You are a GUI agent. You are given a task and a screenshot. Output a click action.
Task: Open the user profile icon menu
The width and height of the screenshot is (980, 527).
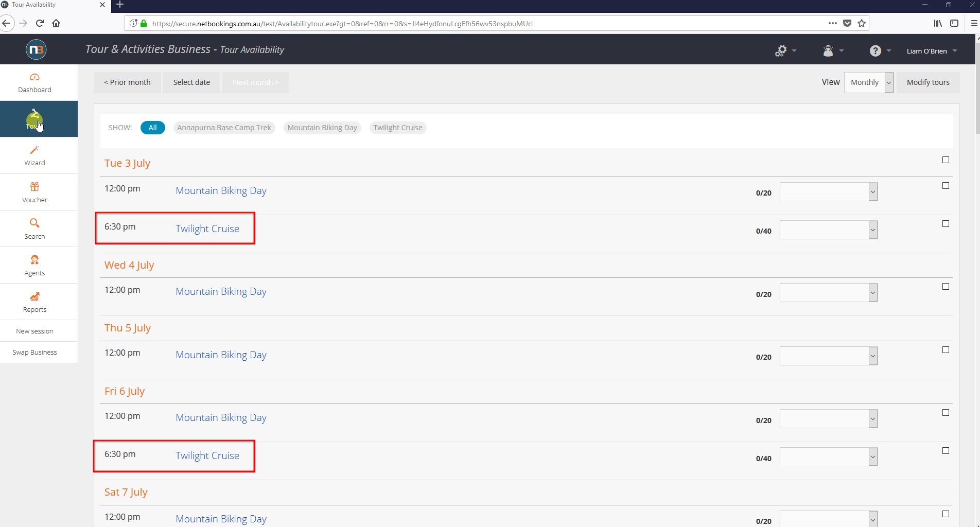click(x=833, y=50)
